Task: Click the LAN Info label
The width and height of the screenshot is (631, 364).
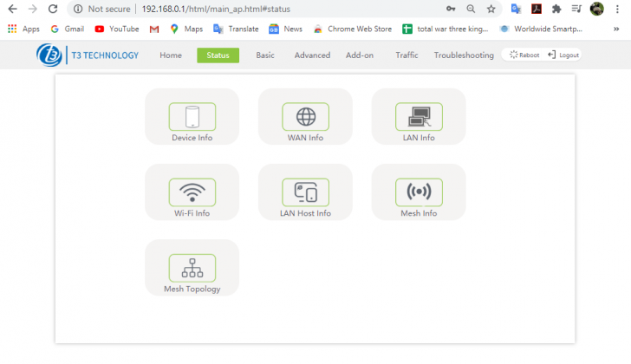Action: click(419, 138)
